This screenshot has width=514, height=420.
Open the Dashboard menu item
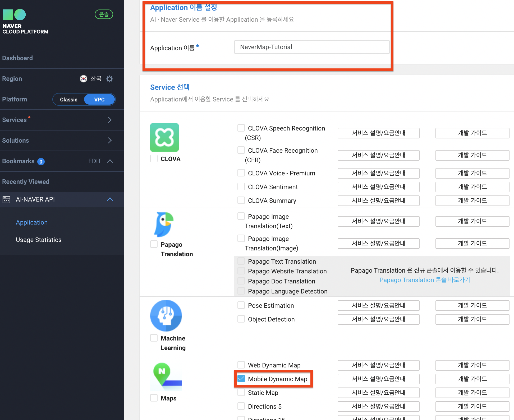(x=17, y=58)
